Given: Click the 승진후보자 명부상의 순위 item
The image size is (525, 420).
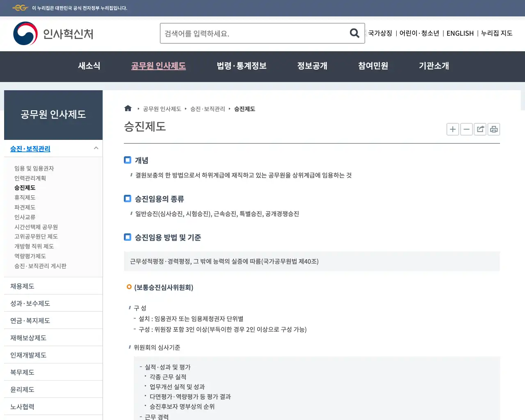Looking at the screenshot, I should 182,406.
